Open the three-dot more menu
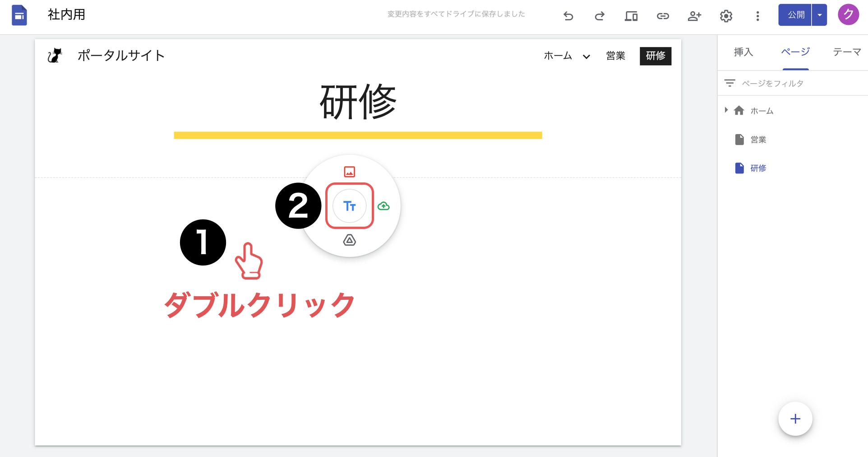 pyautogui.click(x=757, y=16)
